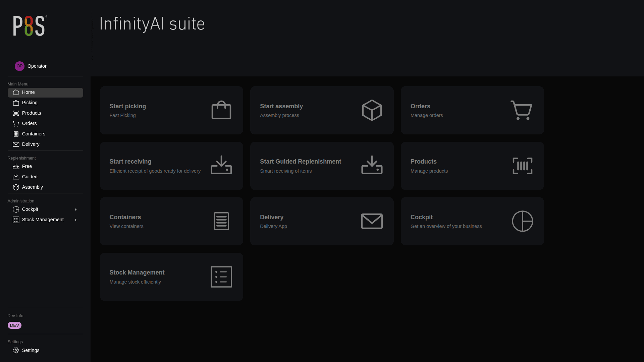
Task: Click the P8S logo
Action: 30,26
